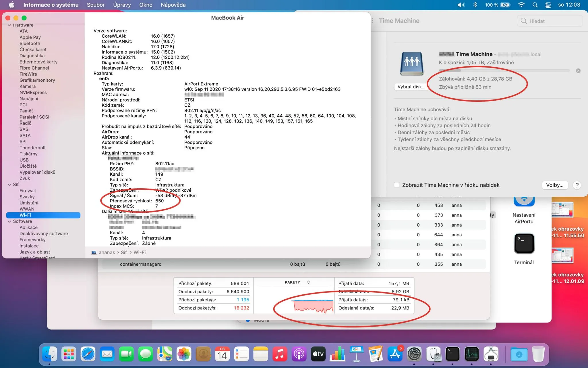Open the App Store in the Dock
Viewport: 588px width, 368px height.
tap(395, 354)
